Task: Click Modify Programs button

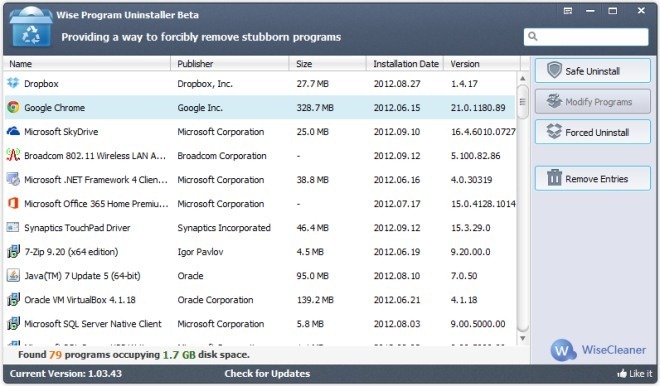Action: (593, 101)
